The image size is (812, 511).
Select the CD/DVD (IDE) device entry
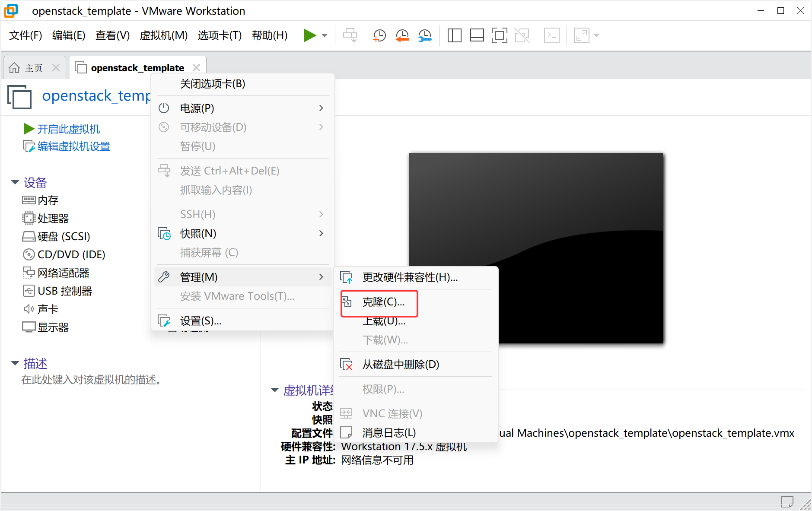tap(64, 255)
